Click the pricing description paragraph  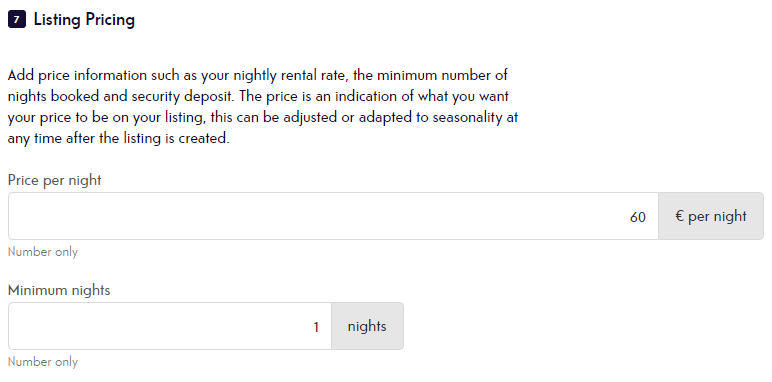click(x=263, y=107)
